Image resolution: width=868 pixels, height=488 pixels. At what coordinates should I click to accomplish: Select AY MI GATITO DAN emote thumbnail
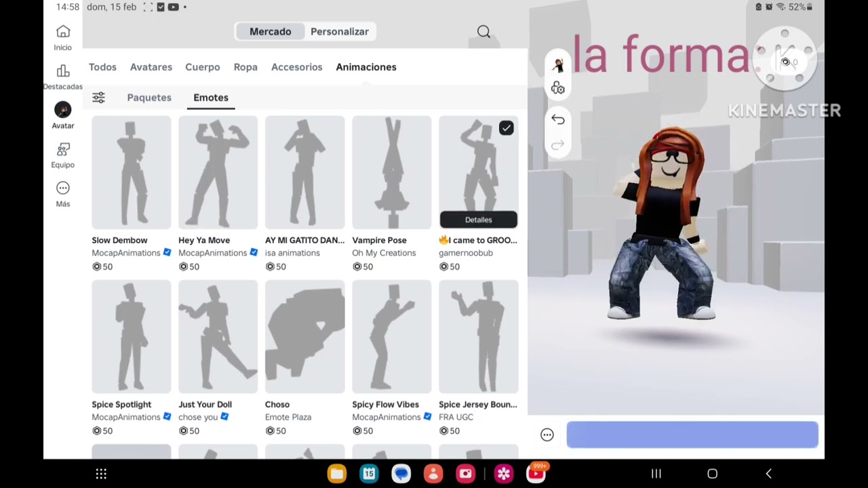point(305,173)
